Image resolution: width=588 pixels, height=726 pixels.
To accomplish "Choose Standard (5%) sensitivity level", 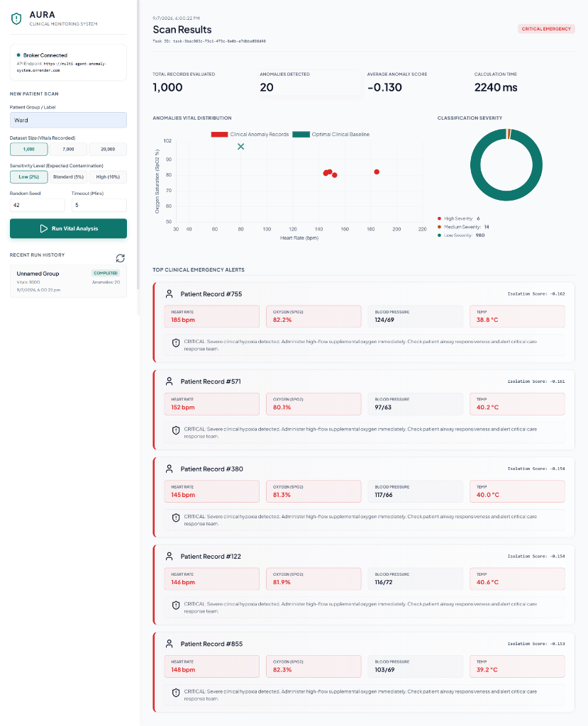I will point(68,177).
